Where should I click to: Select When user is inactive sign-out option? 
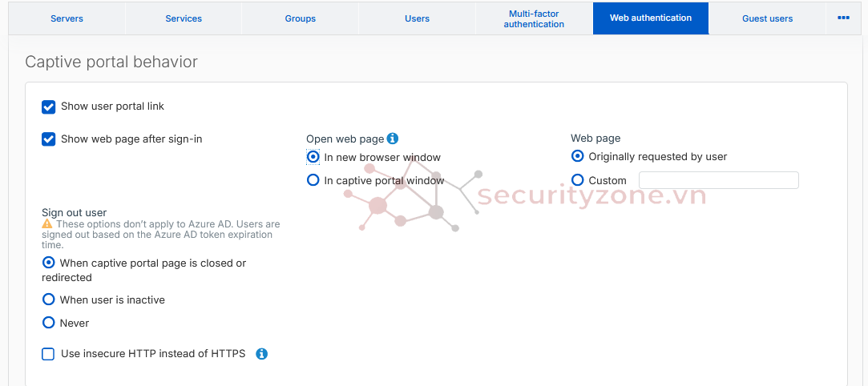point(49,300)
